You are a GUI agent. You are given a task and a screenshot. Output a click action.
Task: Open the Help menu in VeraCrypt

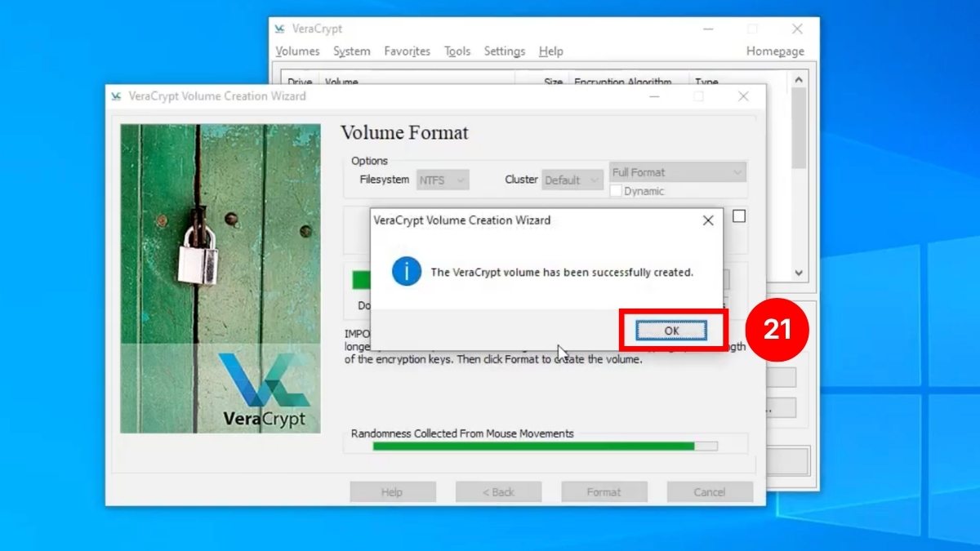(551, 51)
